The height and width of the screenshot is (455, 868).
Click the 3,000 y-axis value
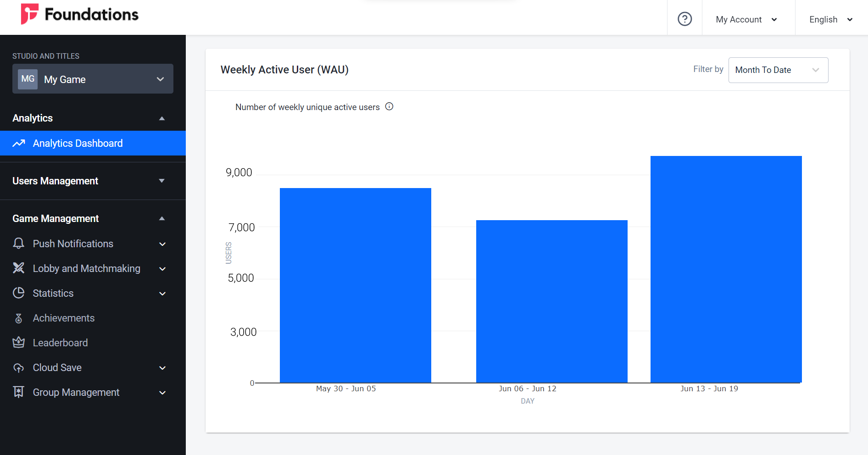click(x=244, y=332)
